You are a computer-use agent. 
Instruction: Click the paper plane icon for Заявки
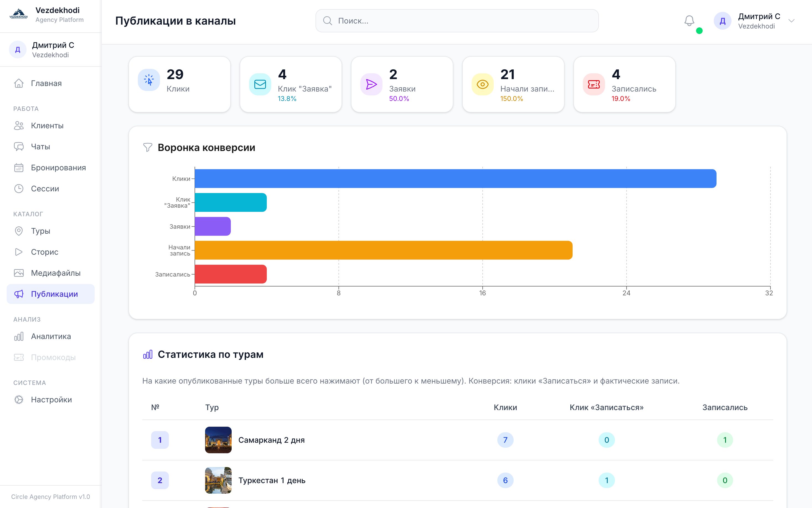371,84
